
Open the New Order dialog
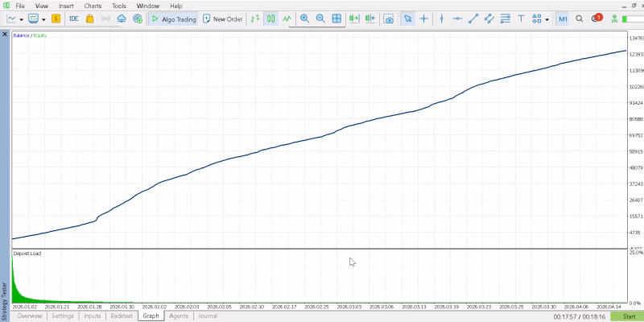pyautogui.click(x=223, y=19)
